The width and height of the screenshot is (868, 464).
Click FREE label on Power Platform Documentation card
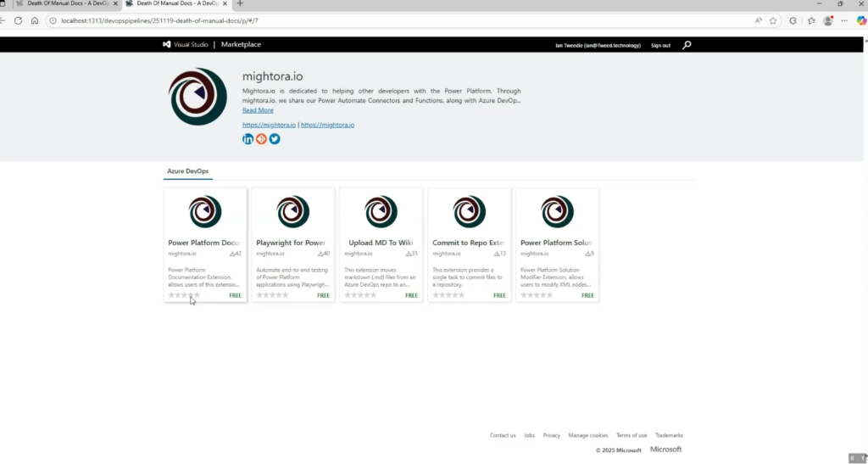pyautogui.click(x=236, y=296)
